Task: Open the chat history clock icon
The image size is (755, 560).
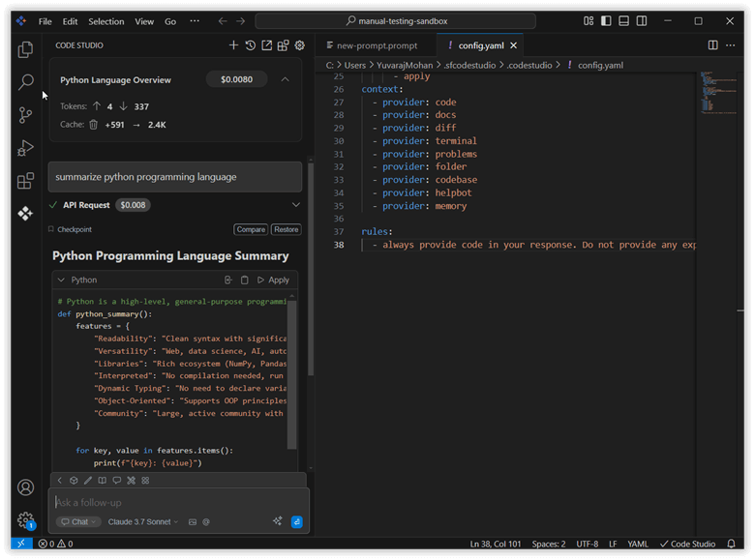Action: (x=250, y=45)
